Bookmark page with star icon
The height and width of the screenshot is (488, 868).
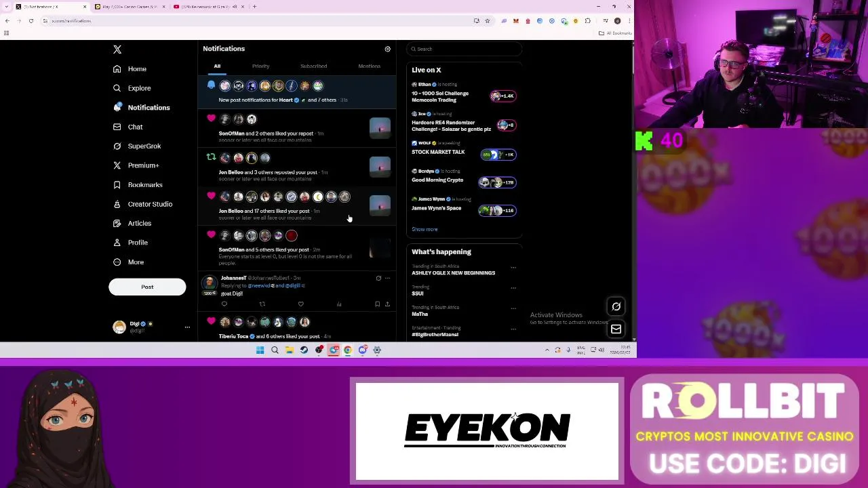(487, 21)
